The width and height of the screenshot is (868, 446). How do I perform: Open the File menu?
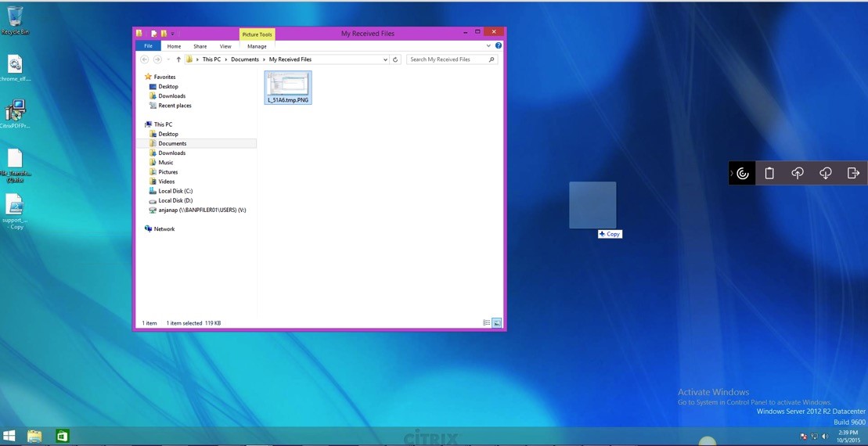[x=148, y=46]
